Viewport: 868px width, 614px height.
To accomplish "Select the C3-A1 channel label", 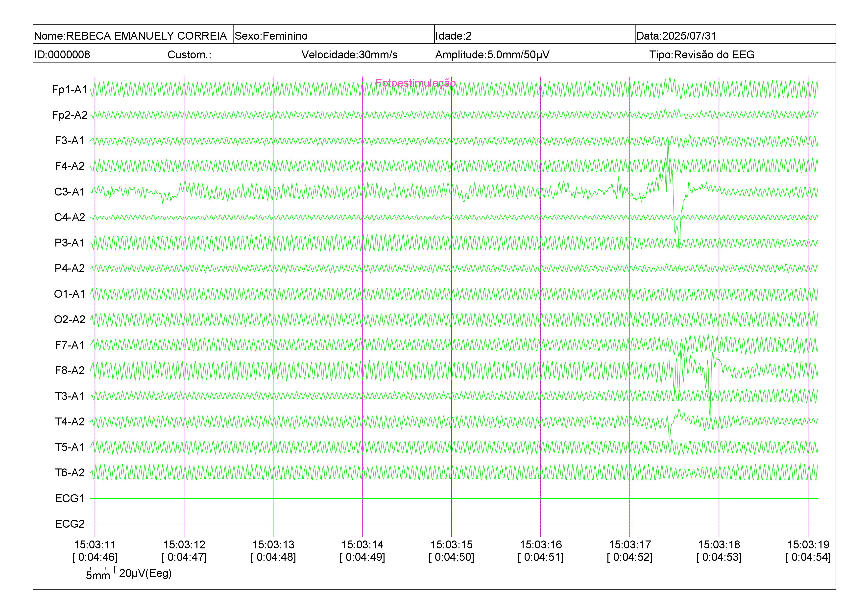I will [x=70, y=192].
